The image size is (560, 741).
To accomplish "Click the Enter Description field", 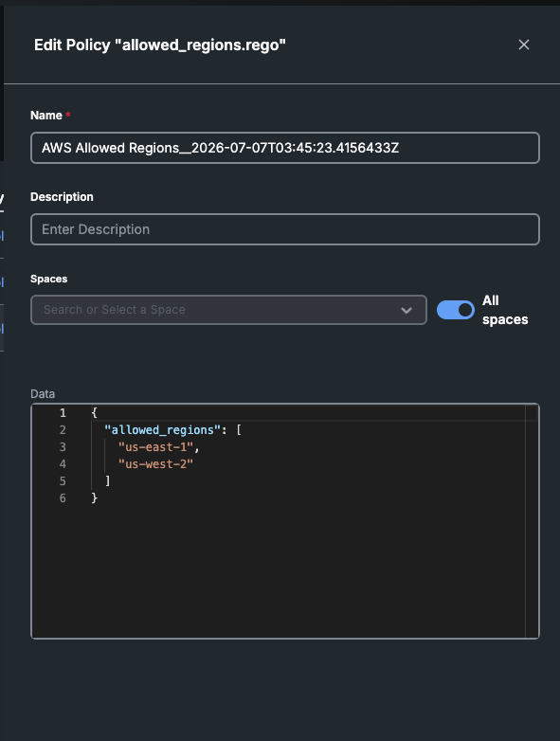I will point(285,229).
